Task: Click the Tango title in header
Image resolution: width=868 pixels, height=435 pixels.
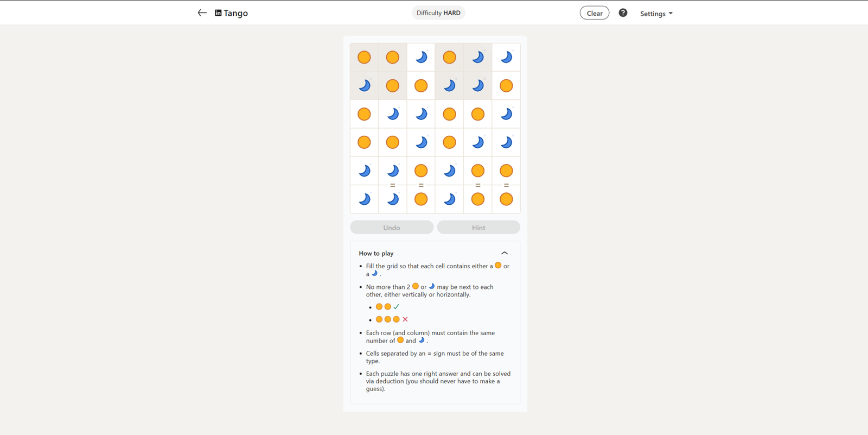Action: pyautogui.click(x=235, y=13)
